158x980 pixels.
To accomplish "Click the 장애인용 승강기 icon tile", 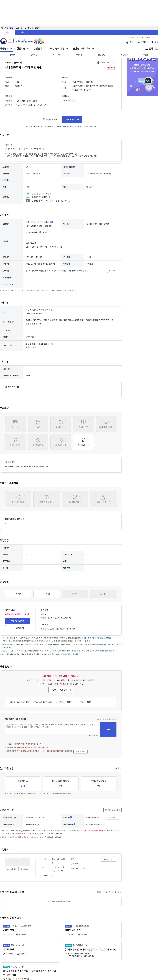I will click(46, 499).
